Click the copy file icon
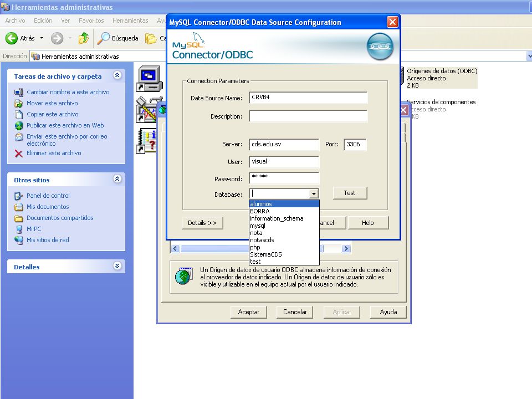 tap(19, 115)
